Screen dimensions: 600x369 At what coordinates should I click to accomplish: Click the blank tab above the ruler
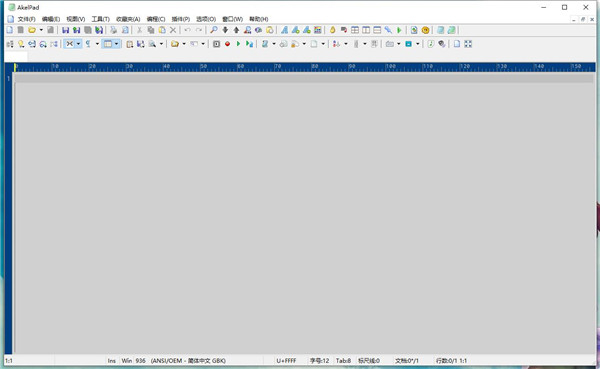point(16,57)
